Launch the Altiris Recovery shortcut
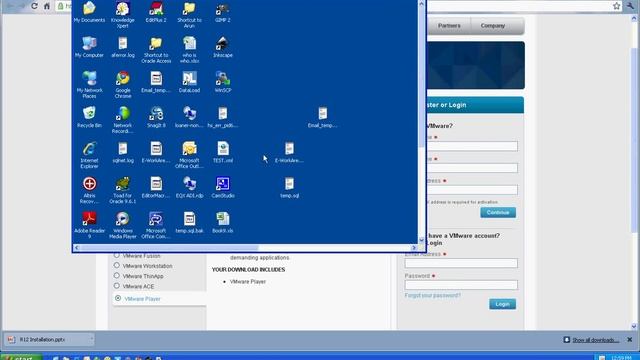Screen dimensions: 640x360 [89, 190]
